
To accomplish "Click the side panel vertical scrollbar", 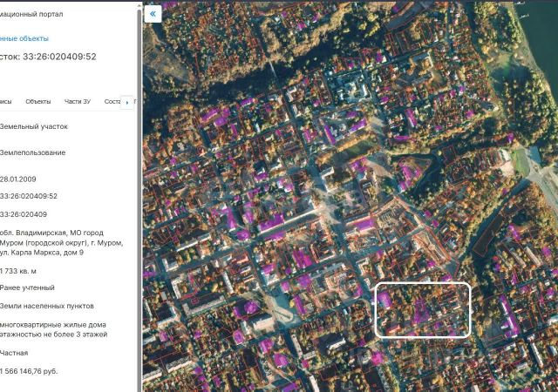I will [x=139, y=199].
